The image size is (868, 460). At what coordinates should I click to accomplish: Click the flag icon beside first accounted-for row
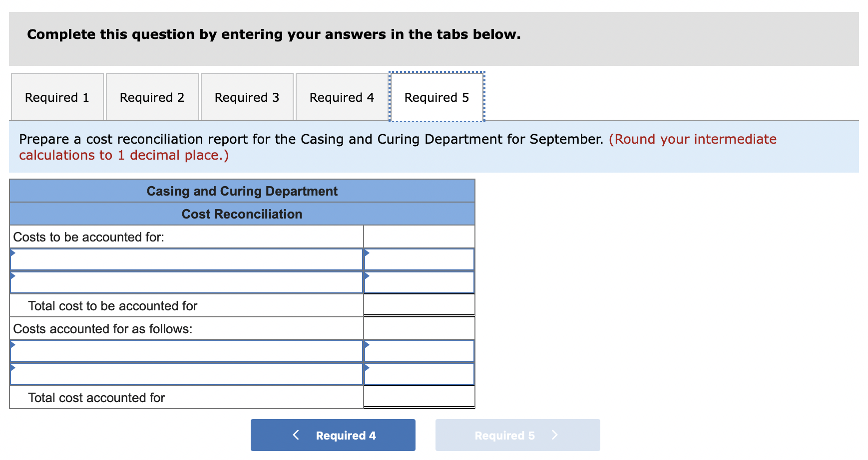pos(13,345)
